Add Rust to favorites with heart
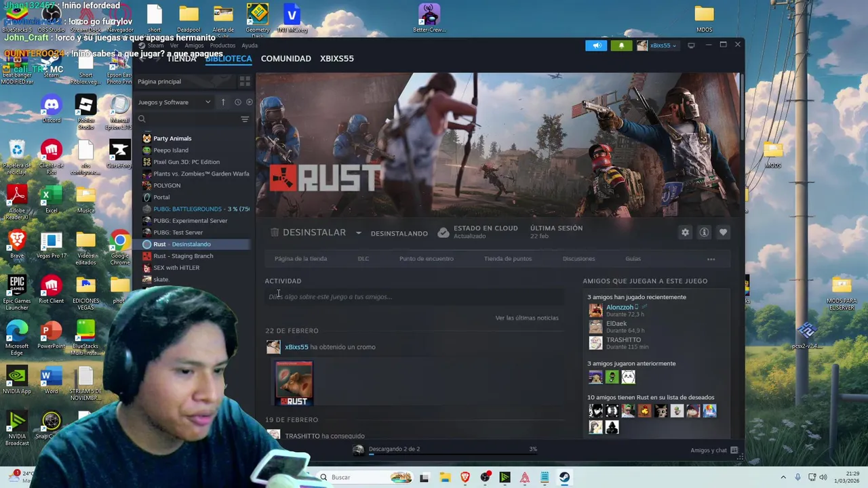868x488 pixels. [723, 232]
